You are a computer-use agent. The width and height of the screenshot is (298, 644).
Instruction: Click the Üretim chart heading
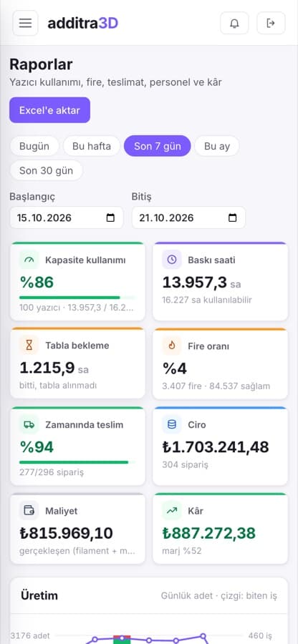[x=39, y=596]
